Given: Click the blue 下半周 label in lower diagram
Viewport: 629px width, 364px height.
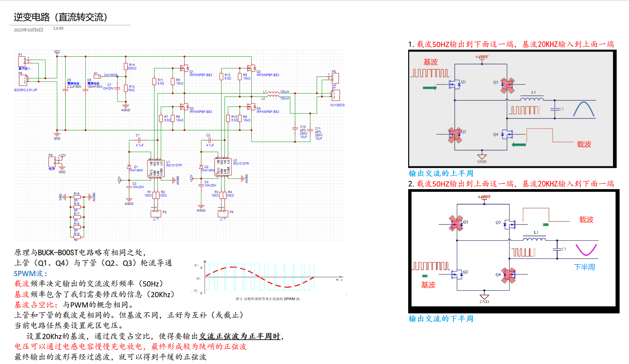Looking at the screenshot, I should click(585, 267).
